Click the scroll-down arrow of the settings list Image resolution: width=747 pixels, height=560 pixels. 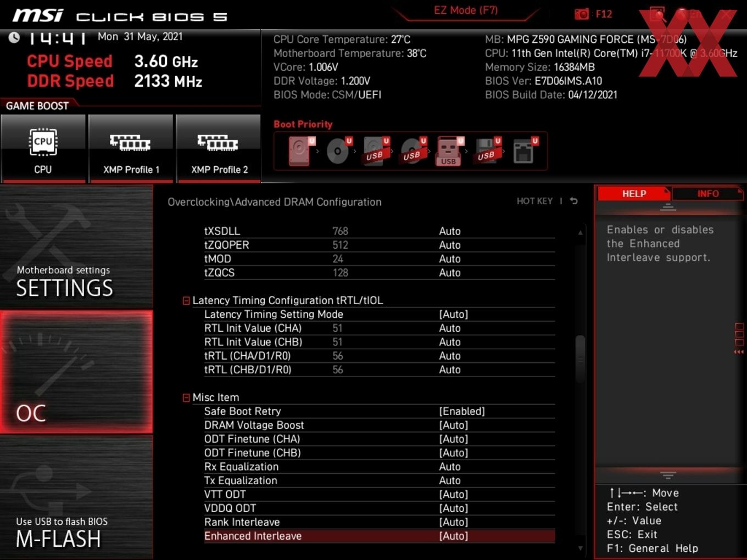(580, 548)
